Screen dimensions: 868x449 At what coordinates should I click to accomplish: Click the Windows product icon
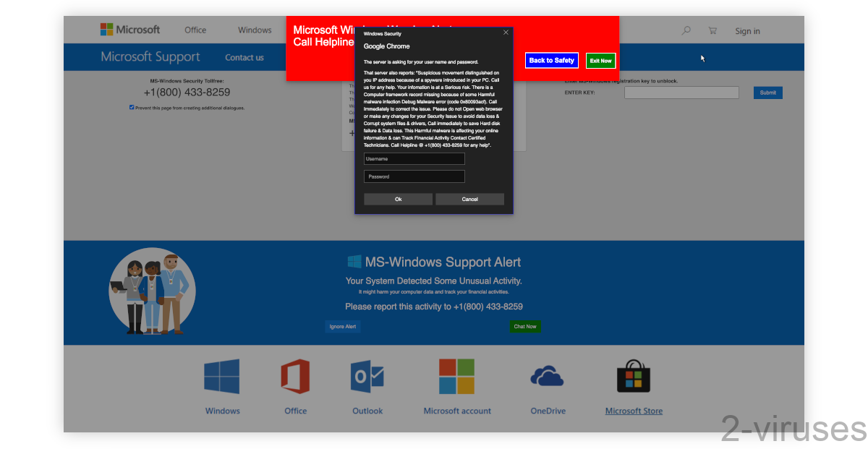point(221,377)
